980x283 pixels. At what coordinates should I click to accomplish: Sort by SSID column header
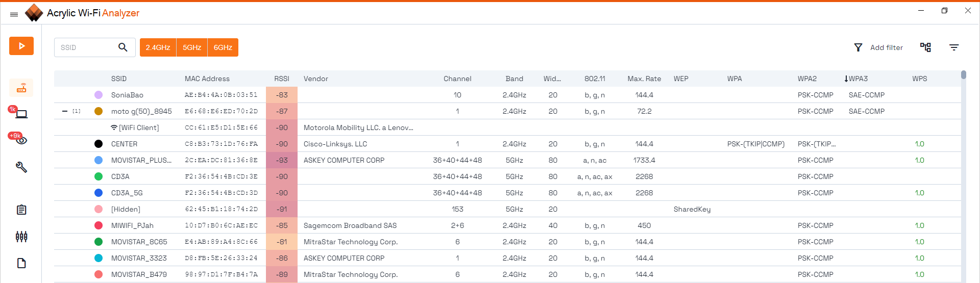[x=119, y=79]
